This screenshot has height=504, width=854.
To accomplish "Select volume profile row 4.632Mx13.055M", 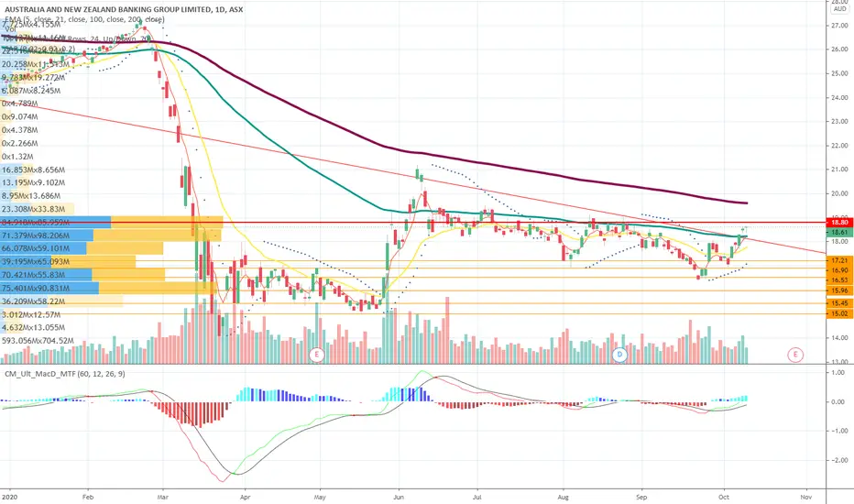I will click(x=33, y=327).
